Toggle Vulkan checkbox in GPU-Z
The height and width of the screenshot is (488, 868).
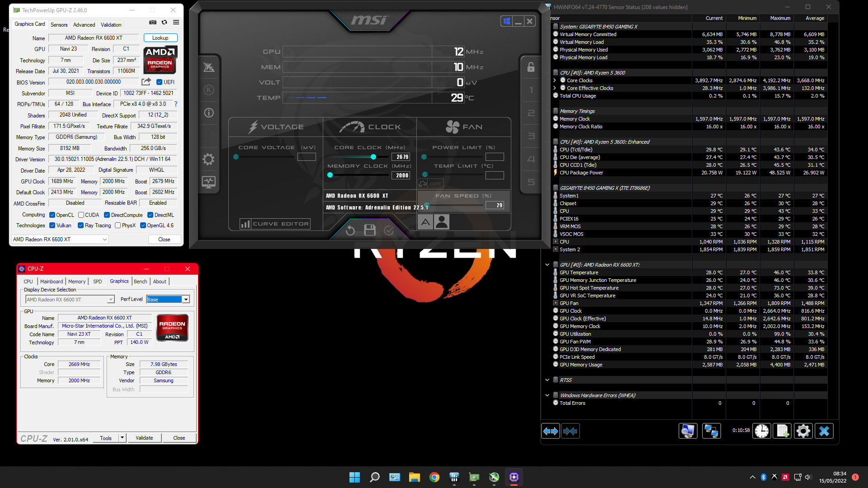tap(52, 225)
